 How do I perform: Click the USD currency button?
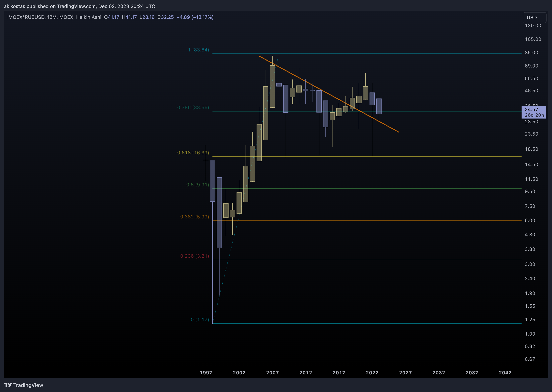point(535,17)
